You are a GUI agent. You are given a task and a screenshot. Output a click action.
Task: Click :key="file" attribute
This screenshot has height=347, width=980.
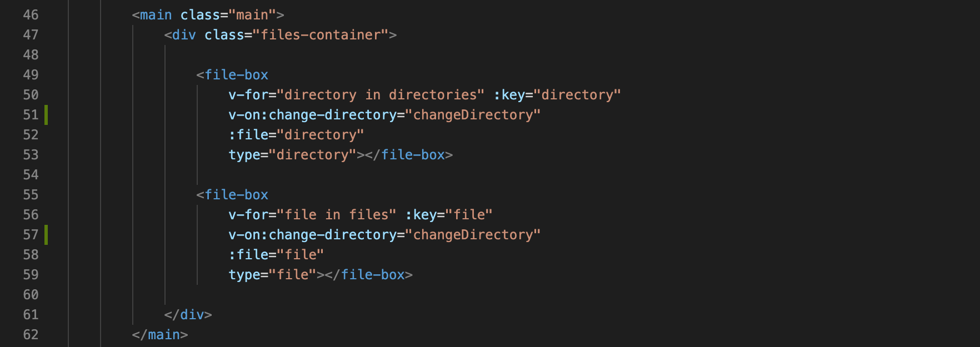[449, 215]
